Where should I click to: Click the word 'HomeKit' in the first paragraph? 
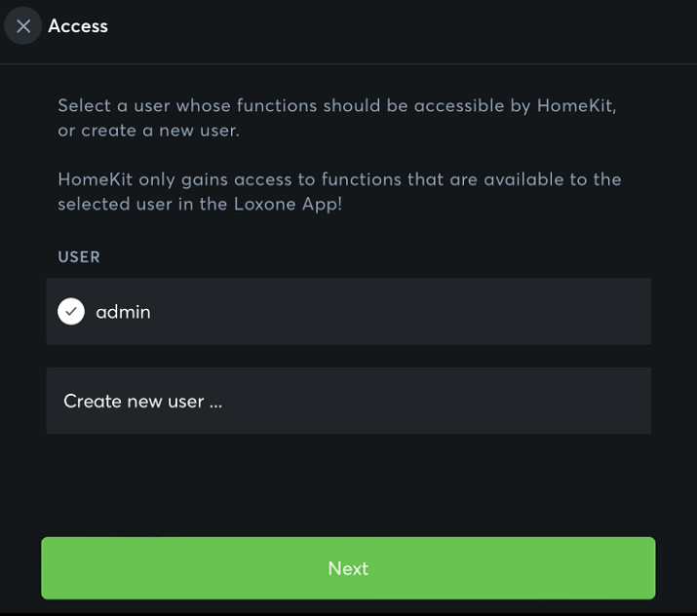(576, 105)
